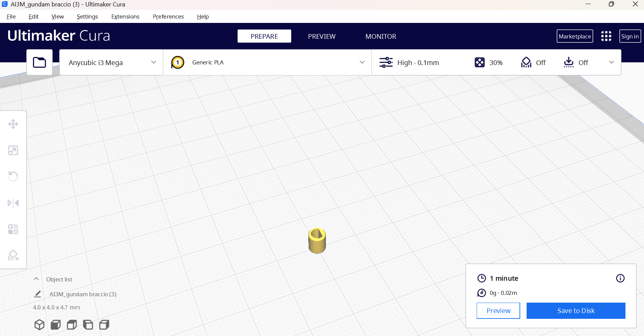Click the print time clock icon
644x336 pixels.
click(481, 278)
